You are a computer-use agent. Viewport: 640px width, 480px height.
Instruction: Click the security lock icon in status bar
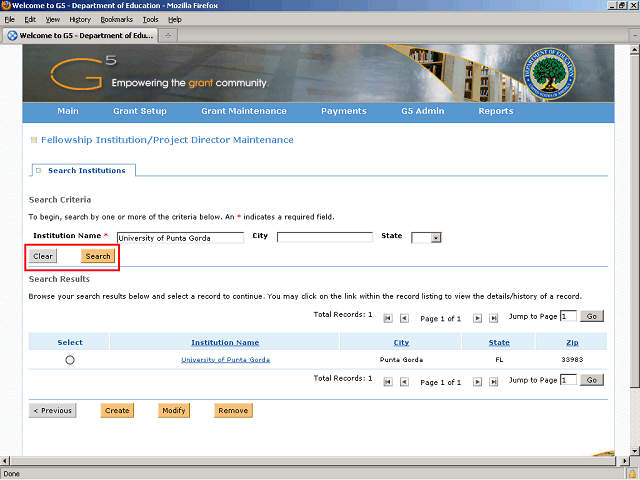[632, 474]
